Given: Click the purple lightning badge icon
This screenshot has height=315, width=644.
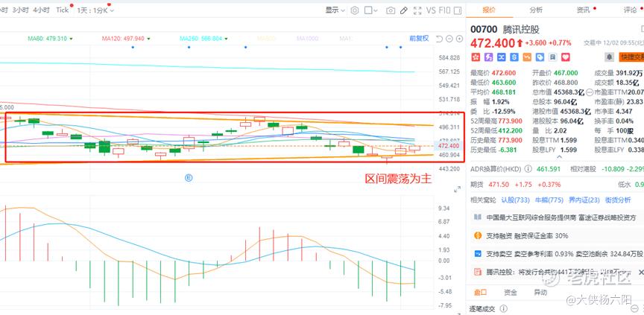Looking at the screenshot, I should pyautogui.click(x=489, y=57).
